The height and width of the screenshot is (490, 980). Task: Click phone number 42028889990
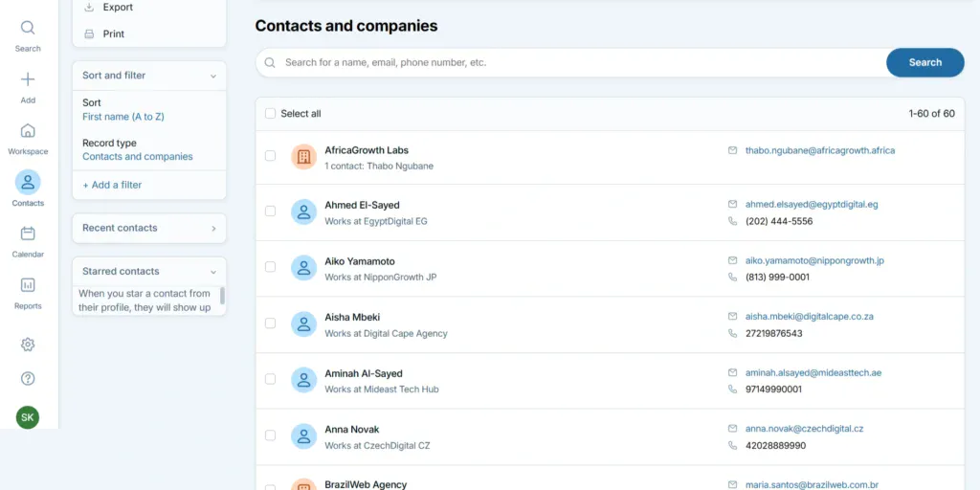coord(775,446)
